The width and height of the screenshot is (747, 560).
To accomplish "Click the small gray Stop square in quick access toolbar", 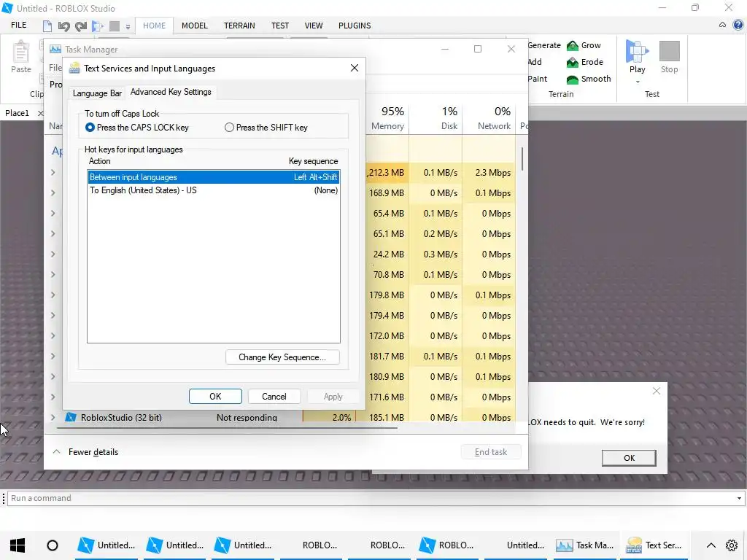I will [115, 26].
